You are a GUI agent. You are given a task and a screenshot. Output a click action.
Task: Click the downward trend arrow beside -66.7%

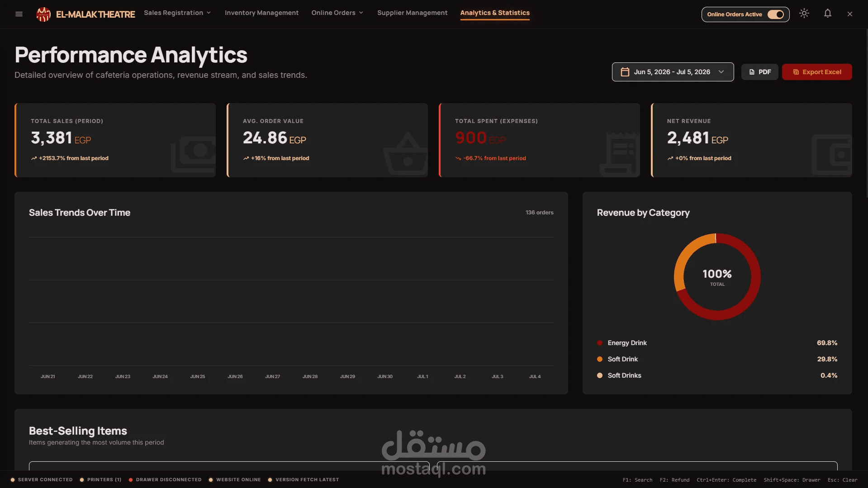458,158
